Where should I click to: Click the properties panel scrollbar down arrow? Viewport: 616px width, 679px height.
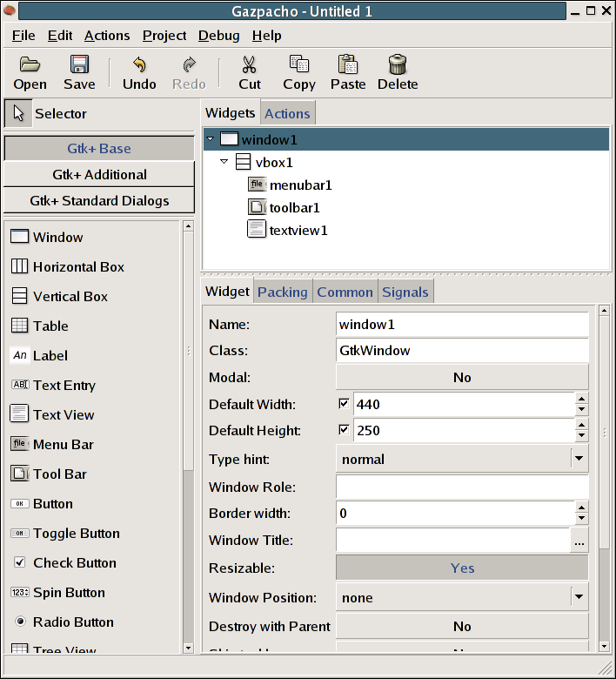[x=604, y=647]
